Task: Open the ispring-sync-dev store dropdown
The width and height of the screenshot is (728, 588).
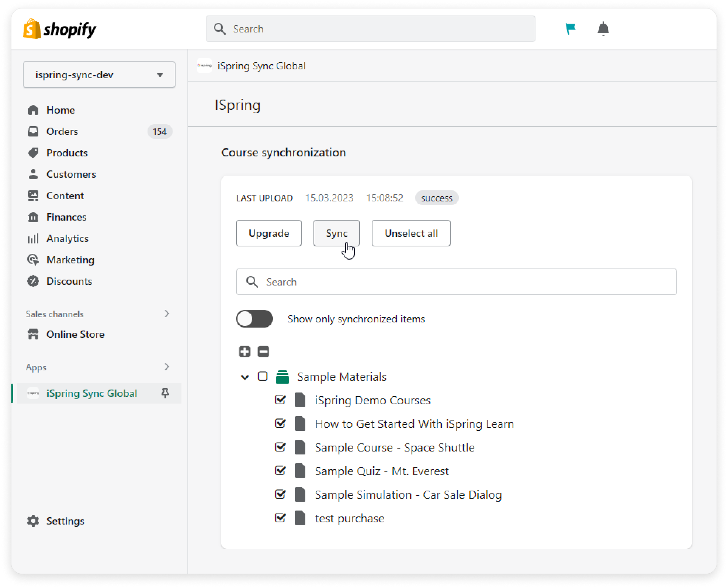Action: pyautogui.click(x=99, y=75)
